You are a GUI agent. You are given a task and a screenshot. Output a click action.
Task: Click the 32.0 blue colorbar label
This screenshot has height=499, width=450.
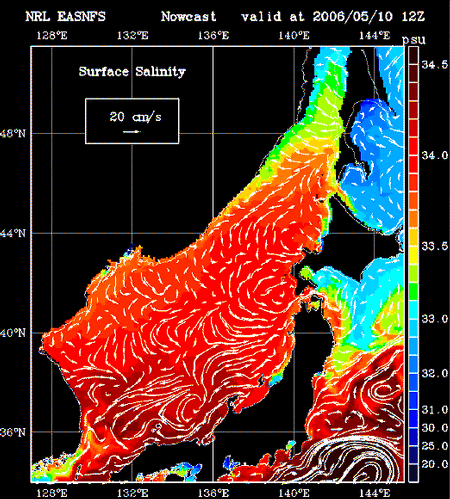435,373
